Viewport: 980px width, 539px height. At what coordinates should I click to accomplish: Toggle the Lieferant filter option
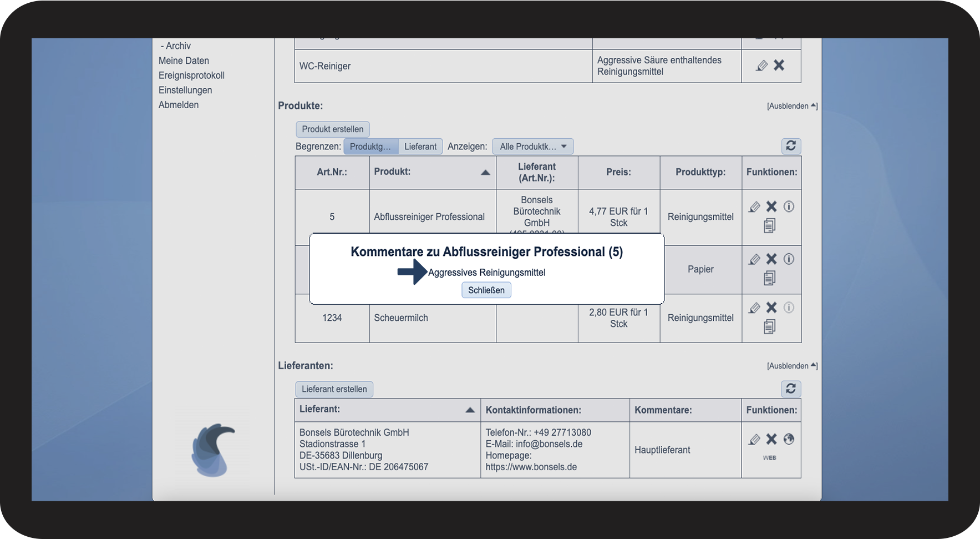[x=420, y=147]
